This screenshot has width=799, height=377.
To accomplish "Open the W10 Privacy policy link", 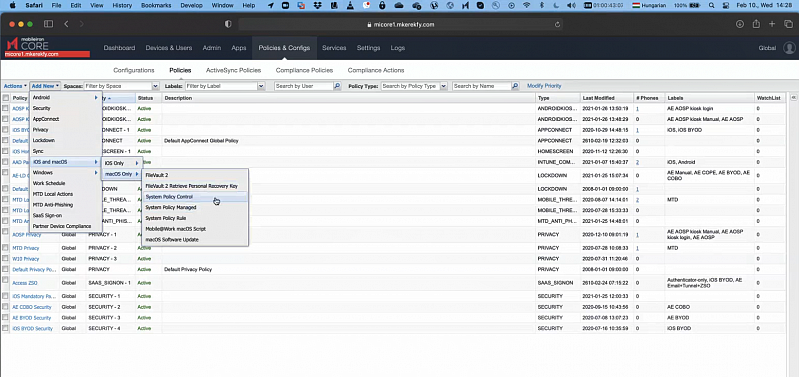I will (25, 259).
